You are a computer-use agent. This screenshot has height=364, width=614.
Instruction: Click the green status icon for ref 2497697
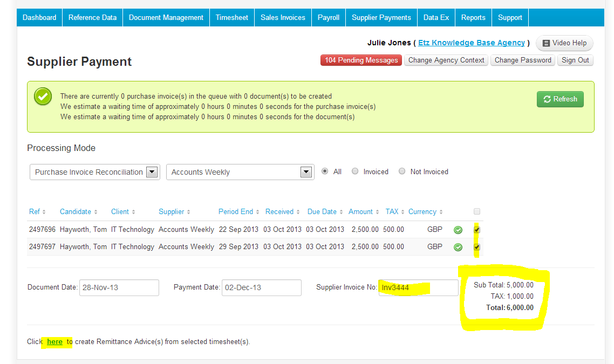[458, 248]
